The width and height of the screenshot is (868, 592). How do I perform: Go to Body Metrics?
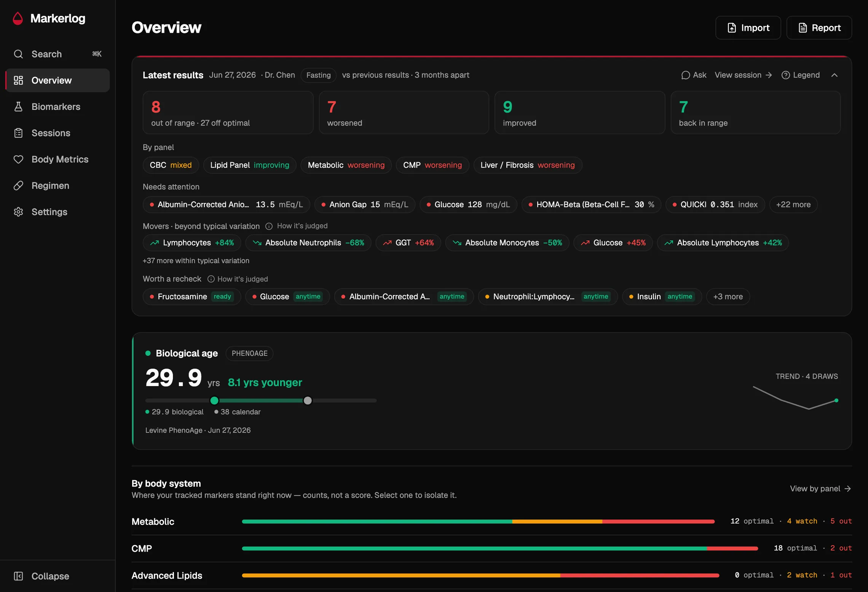point(57,159)
